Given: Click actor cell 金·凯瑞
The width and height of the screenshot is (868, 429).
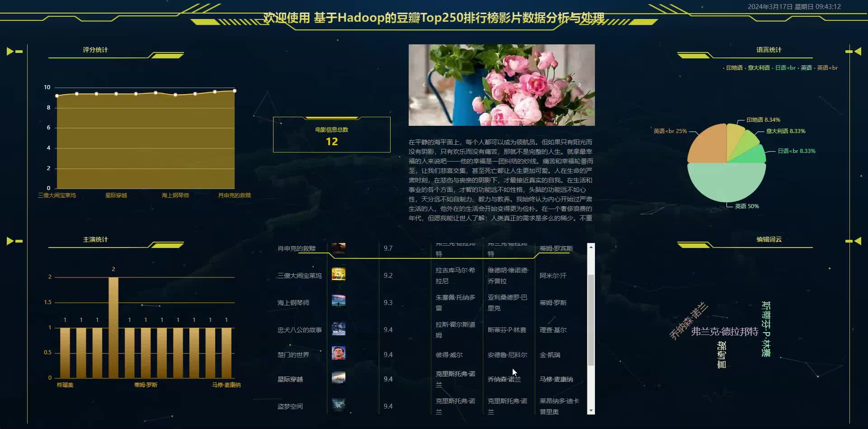Looking at the screenshot, I should click(550, 355).
